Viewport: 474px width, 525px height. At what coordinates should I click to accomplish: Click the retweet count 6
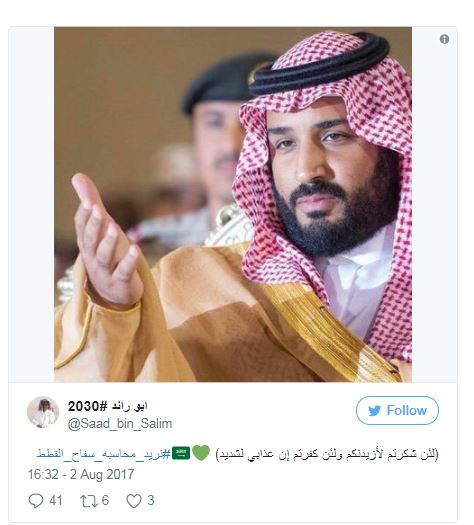click(105, 501)
